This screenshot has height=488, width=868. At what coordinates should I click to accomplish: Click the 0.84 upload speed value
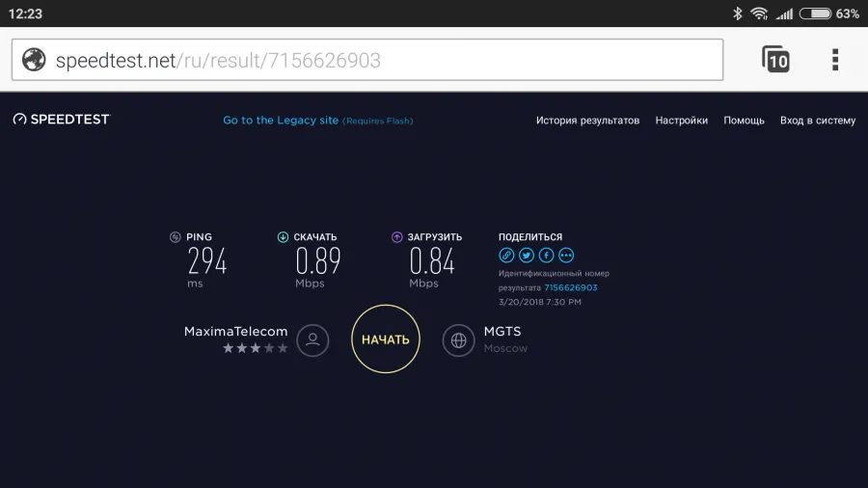pos(432,260)
